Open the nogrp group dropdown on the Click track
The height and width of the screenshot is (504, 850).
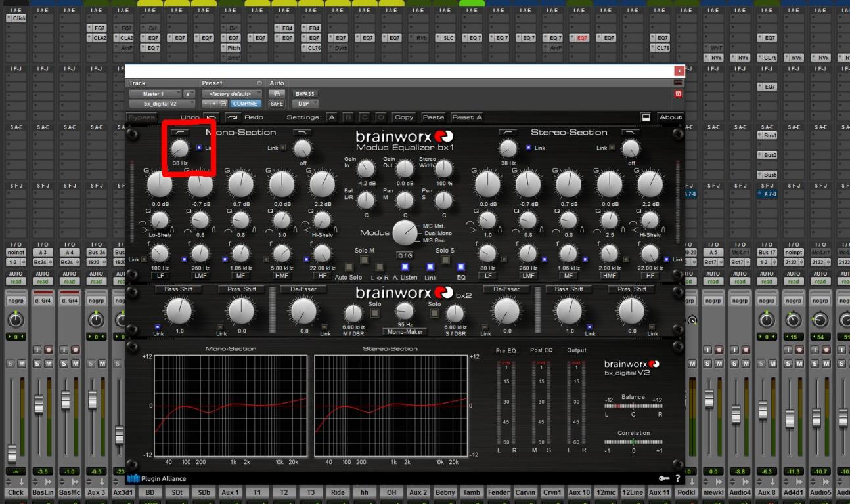[15, 300]
